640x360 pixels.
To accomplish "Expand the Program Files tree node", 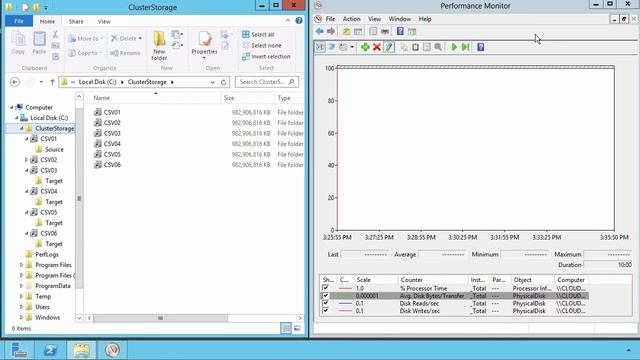I will pyautogui.click(x=21, y=265).
